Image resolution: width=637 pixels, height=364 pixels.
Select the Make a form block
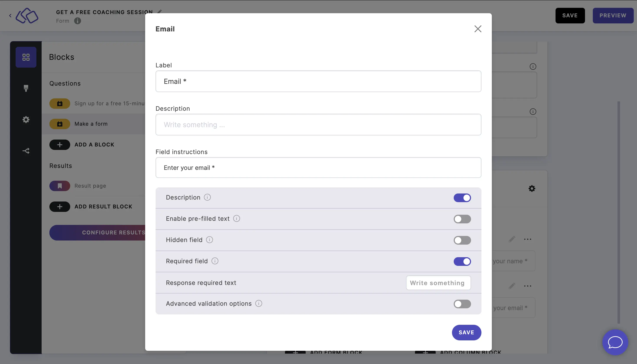pos(91,123)
